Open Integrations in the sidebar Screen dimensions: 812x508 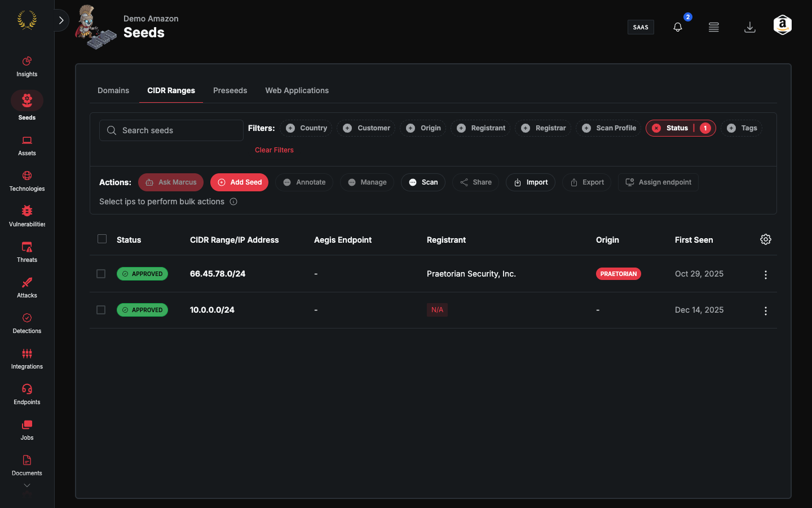point(27,359)
